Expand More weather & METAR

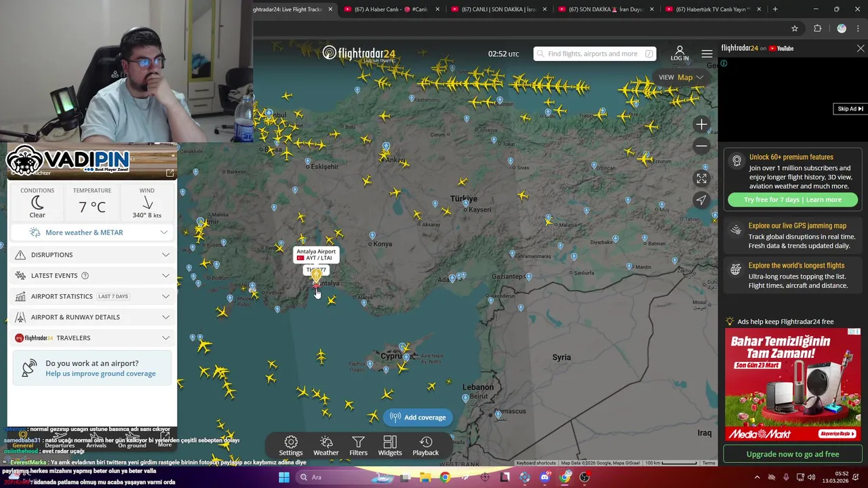tap(92, 232)
